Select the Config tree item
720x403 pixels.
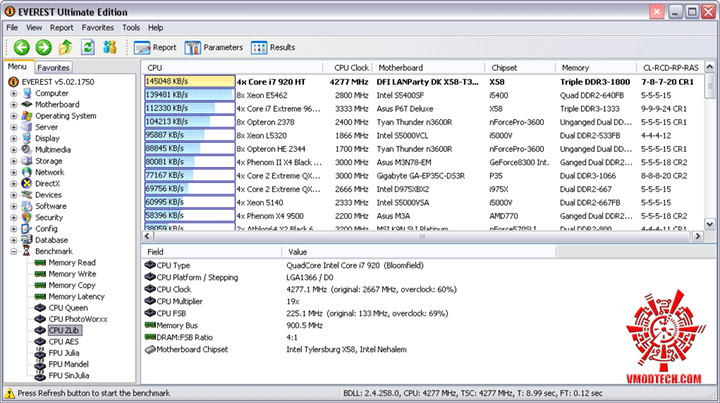click(46, 229)
